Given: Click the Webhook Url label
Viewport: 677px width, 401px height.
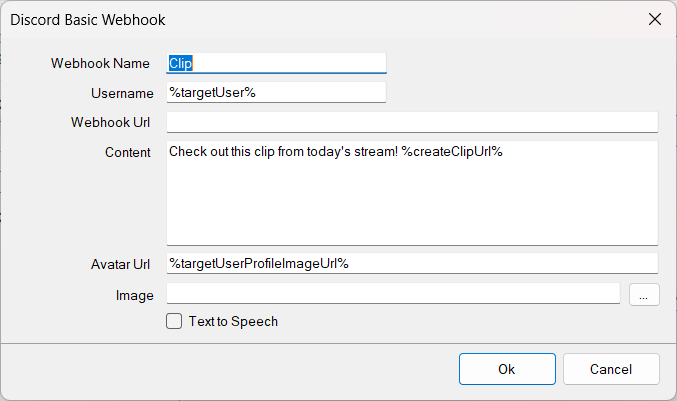Looking at the screenshot, I should [110, 123].
